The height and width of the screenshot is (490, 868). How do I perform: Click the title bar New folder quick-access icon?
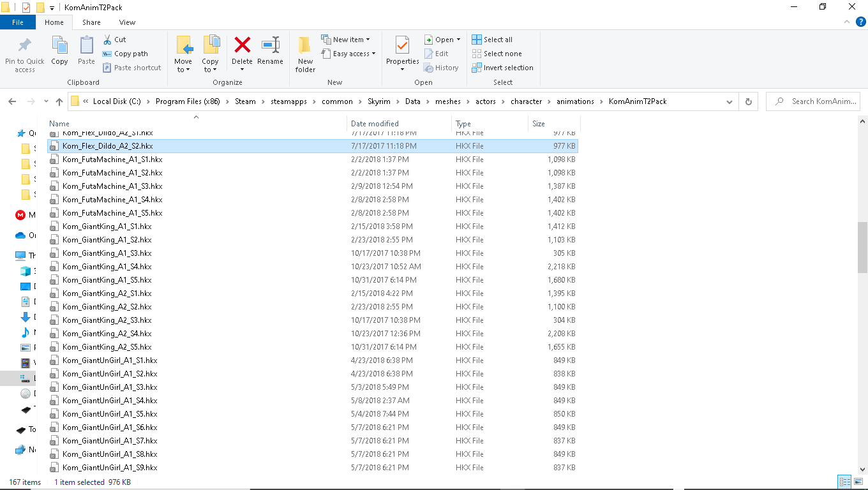40,8
